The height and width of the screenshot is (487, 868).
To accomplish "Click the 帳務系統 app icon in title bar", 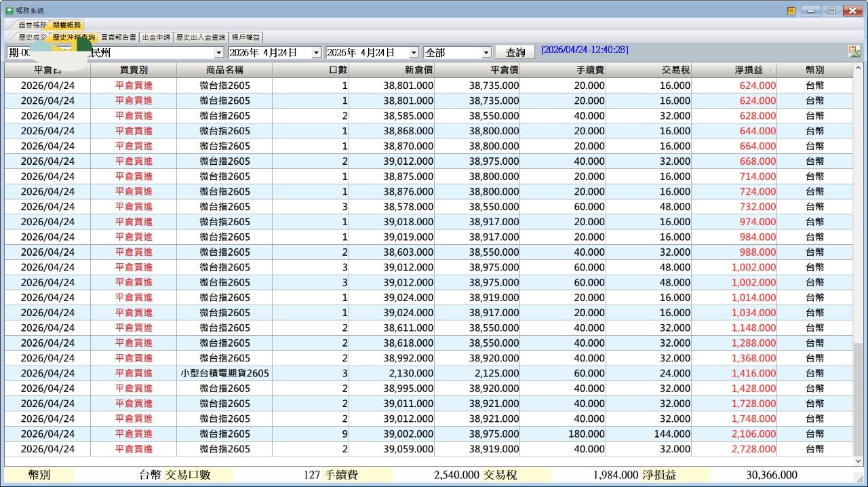I will pos(9,11).
